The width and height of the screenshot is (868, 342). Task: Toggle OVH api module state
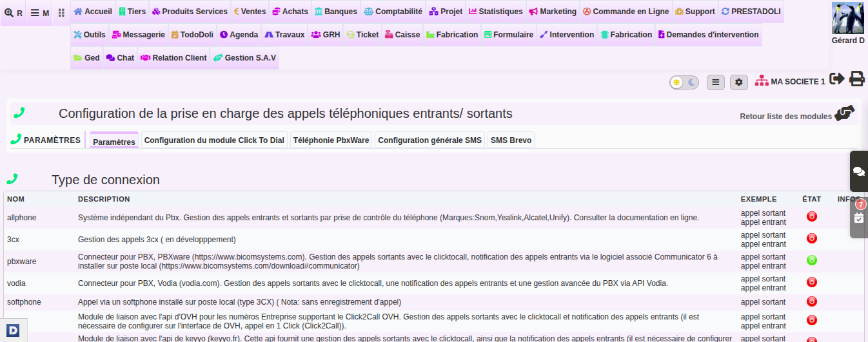[x=812, y=320]
